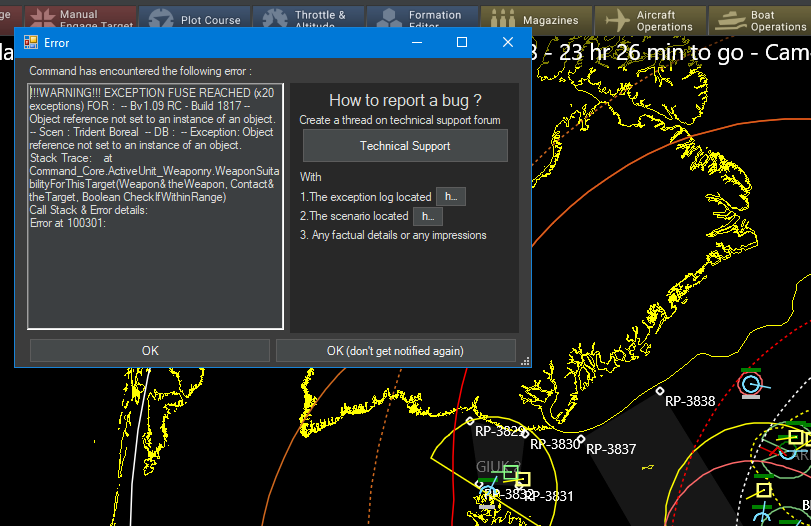This screenshot has height=526, width=811.
Task: Close the Error dialog window
Action: pos(508,42)
